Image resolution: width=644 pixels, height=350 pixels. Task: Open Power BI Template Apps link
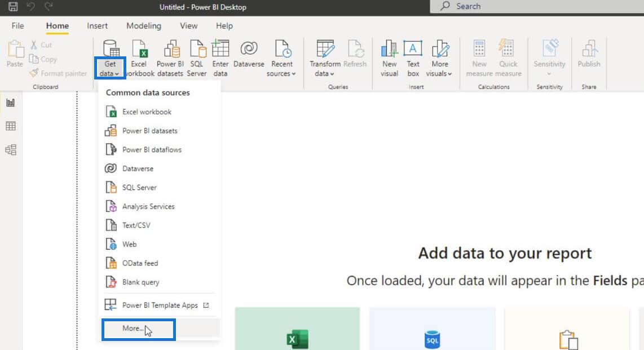(160, 305)
